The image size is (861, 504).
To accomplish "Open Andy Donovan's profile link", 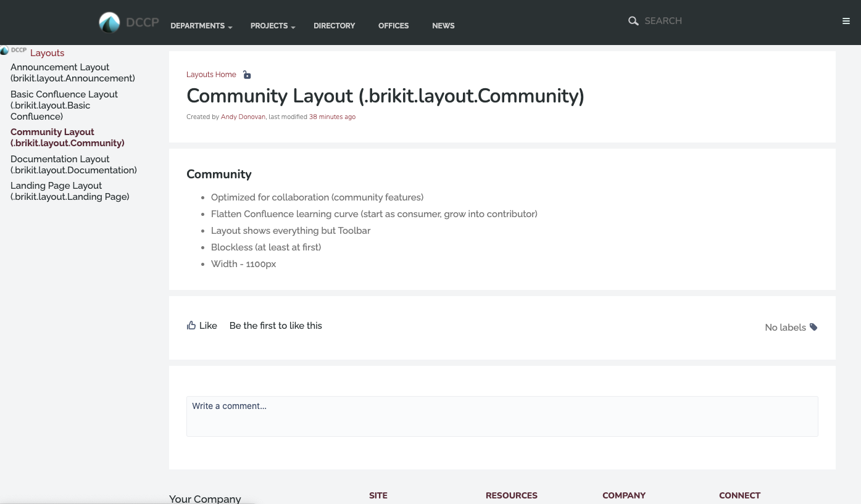I will (x=243, y=117).
